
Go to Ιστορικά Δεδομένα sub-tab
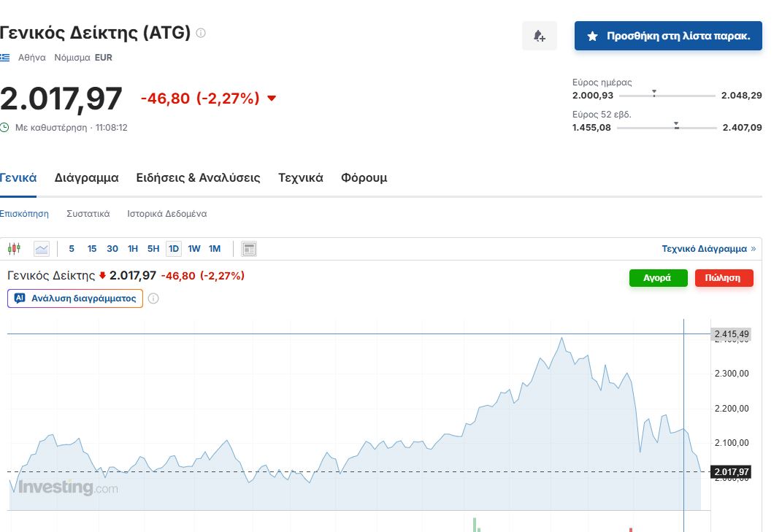click(x=166, y=214)
